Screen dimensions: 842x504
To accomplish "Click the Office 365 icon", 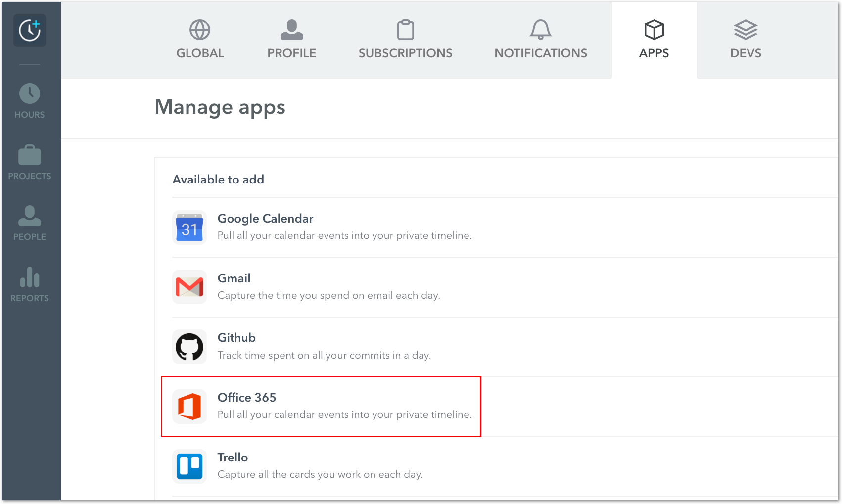I will point(189,406).
